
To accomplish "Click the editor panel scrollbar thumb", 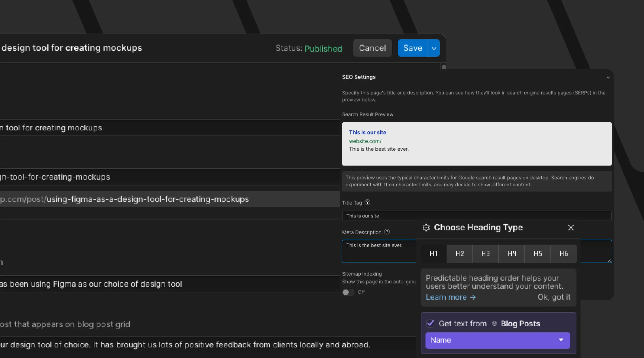I will tap(443, 67).
